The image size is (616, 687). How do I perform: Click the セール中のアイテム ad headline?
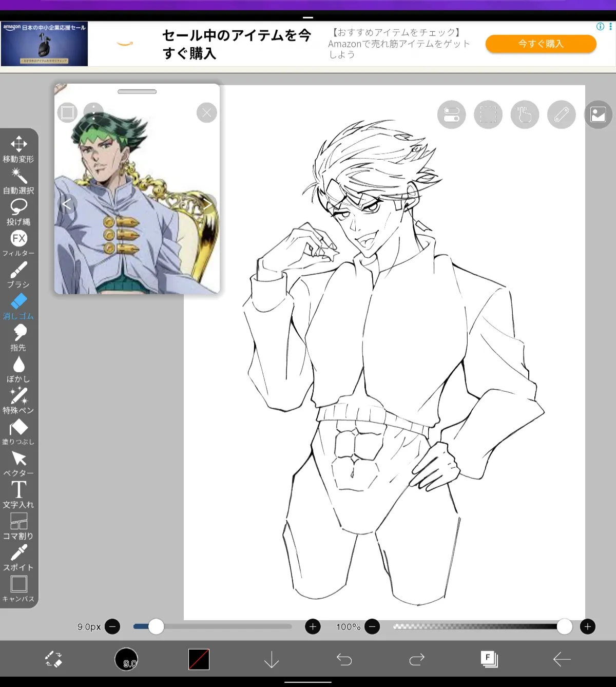(x=237, y=44)
